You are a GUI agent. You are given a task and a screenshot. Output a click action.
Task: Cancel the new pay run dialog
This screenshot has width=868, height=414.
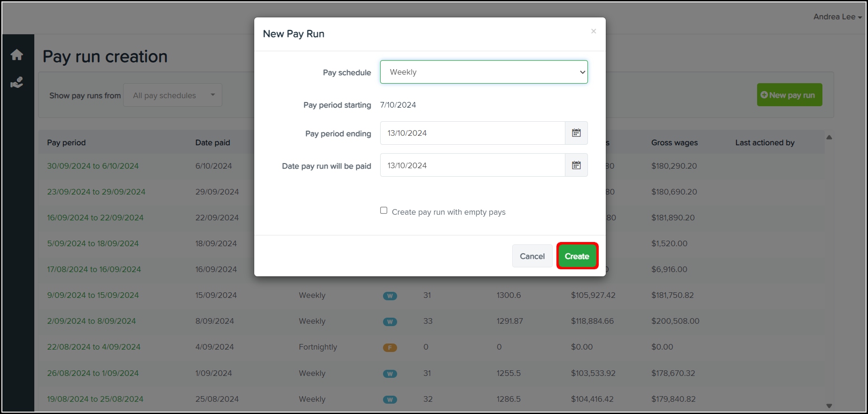click(532, 256)
